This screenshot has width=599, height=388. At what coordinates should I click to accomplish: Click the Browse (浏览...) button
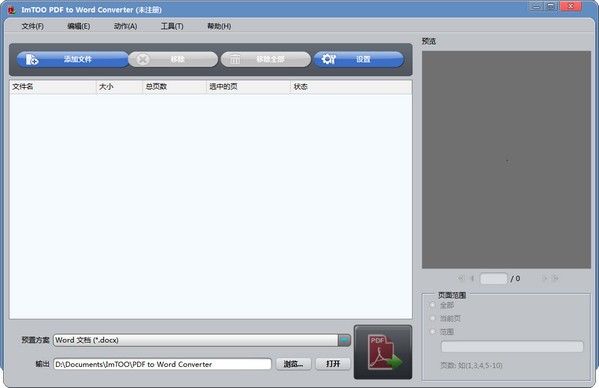[x=293, y=364]
